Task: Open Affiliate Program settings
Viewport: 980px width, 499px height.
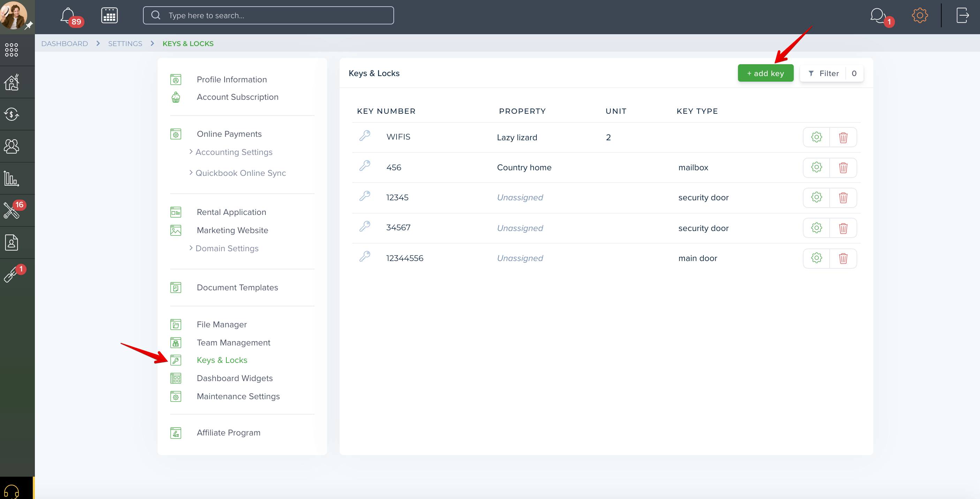Action: (x=228, y=432)
